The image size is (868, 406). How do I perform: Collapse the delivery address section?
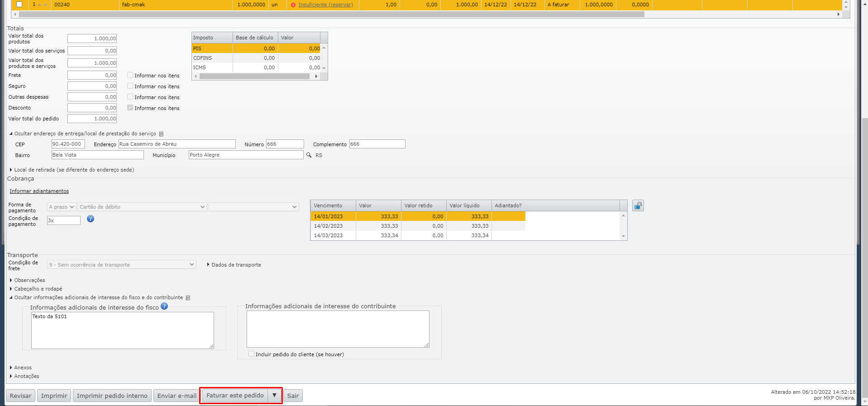[x=83, y=134]
